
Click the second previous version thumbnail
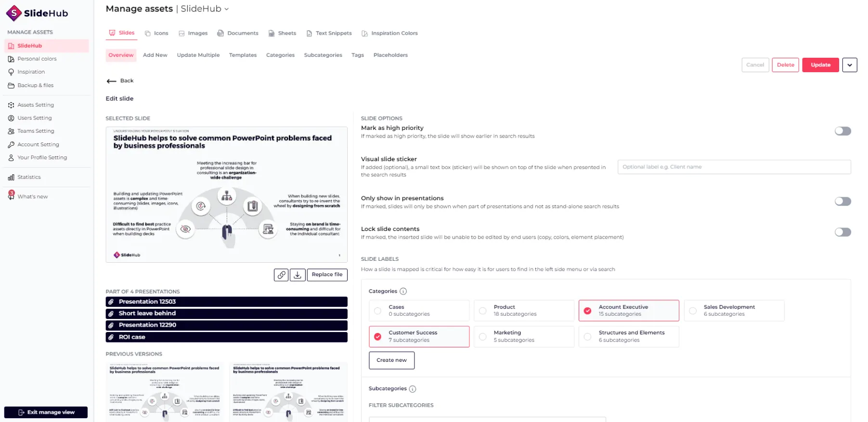(x=288, y=392)
